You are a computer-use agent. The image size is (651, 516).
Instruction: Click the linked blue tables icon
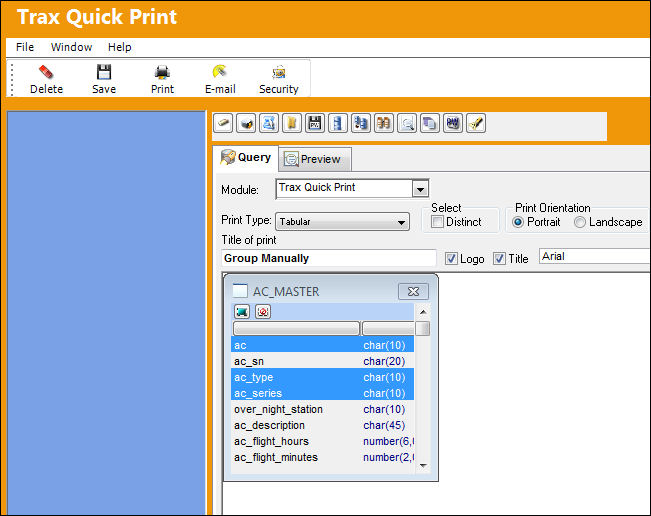(x=361, y=123)
